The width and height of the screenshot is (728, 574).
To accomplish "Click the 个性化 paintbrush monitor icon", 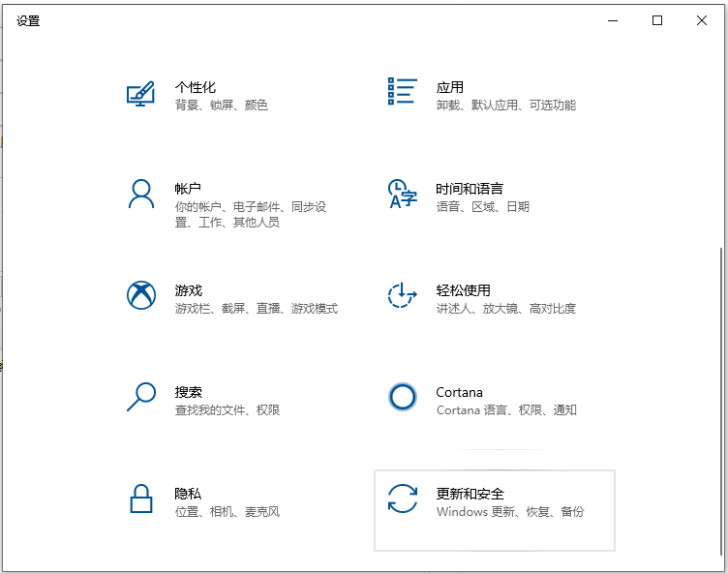I will (x=141, y=93).
